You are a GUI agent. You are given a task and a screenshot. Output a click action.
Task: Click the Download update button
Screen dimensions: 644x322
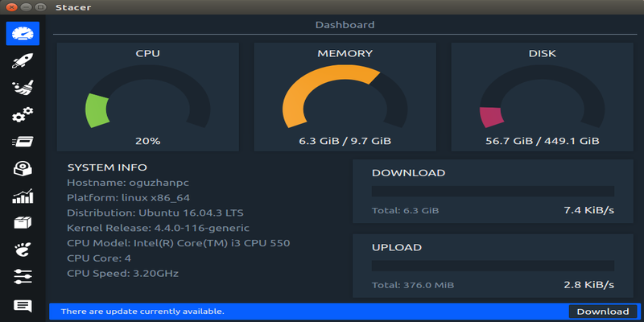[x=603, y=312]
